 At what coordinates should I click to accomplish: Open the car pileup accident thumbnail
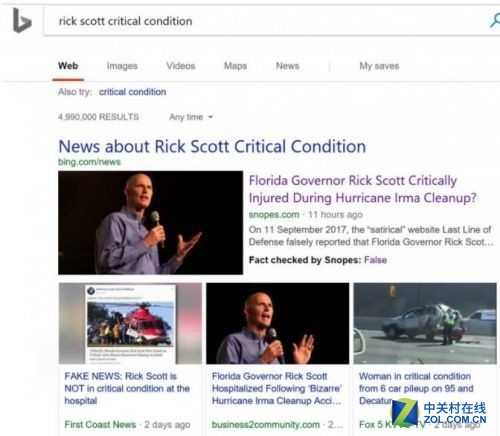coord(425,323)
